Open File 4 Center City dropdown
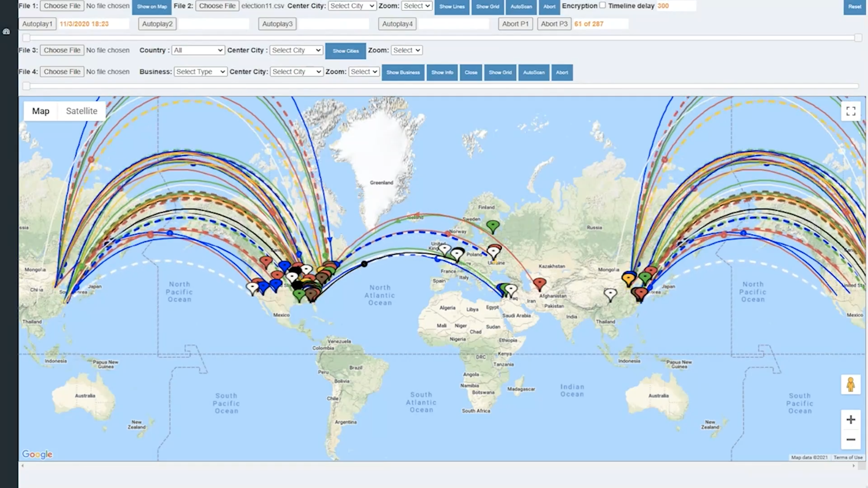Screen dimensions: 868x488 [297, 72]
